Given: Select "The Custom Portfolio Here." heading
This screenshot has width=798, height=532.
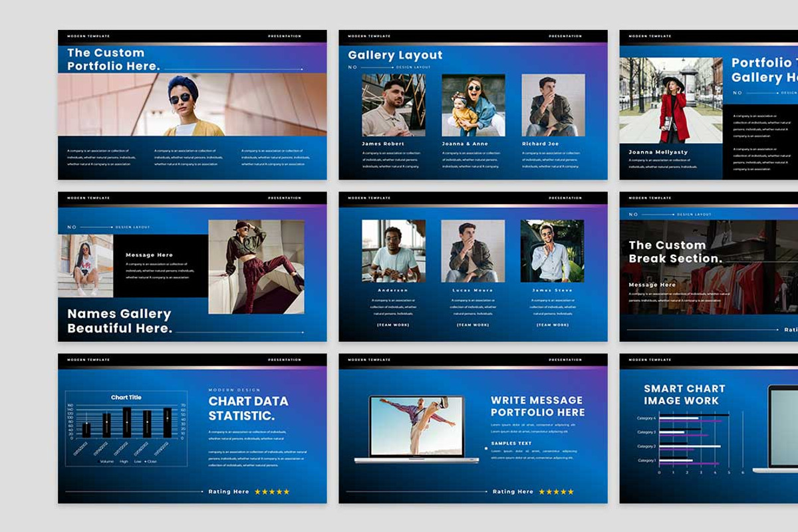Looking at the screenshot, I should click(x=114, y=59).
